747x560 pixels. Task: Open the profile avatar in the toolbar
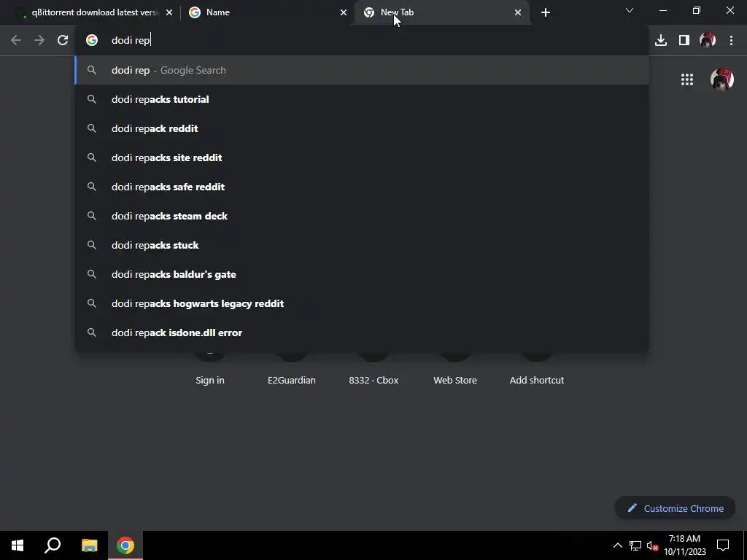pos(708,40)
